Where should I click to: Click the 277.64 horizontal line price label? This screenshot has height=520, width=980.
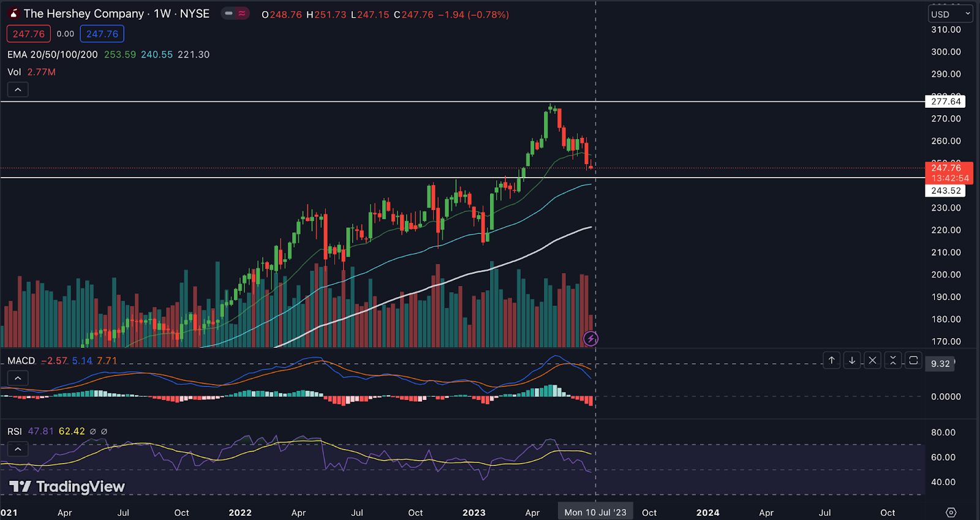[946, 102]
